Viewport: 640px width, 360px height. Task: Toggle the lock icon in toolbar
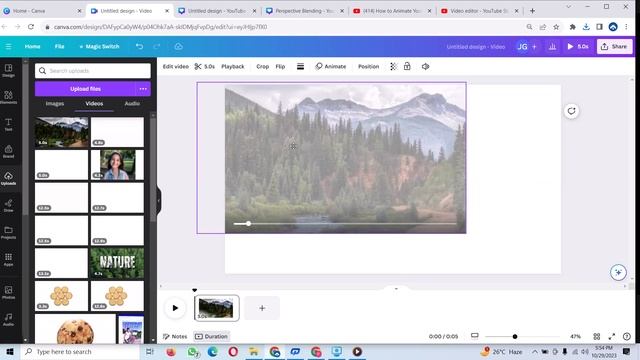[407, 66]
